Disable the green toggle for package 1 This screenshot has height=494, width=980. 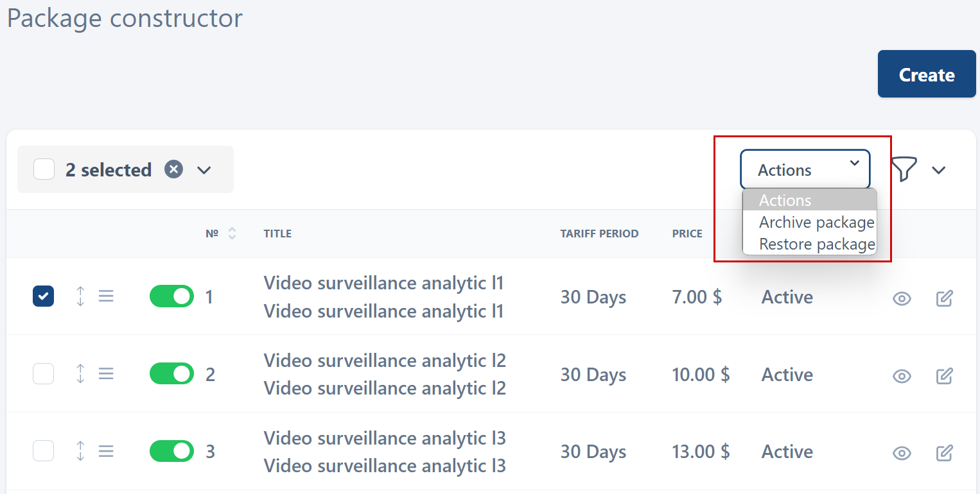[171, 296]
